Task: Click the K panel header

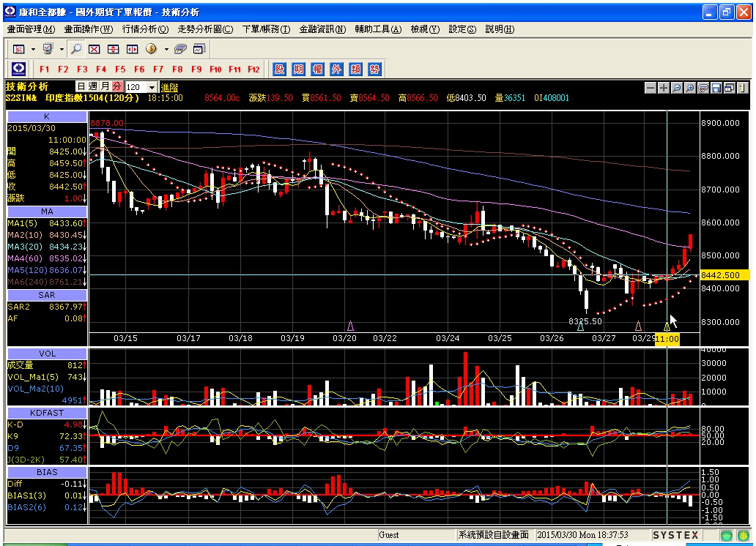Action: click(x=47, y=116)
